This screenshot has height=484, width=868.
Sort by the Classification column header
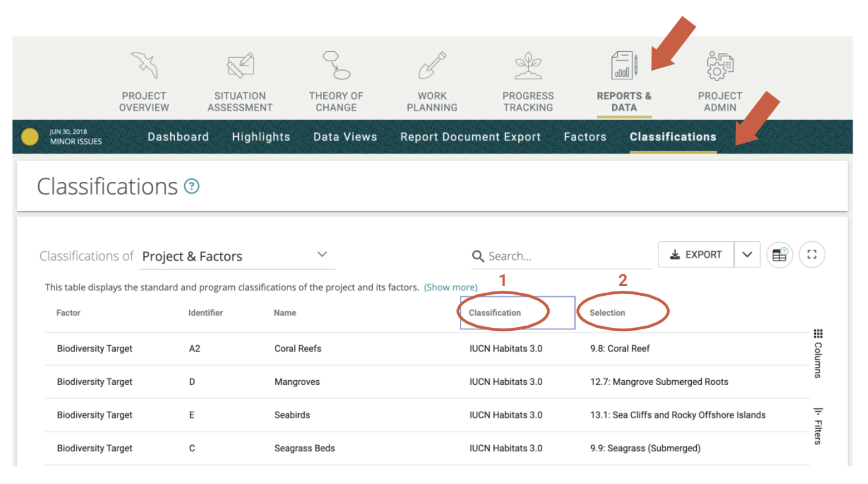tap(495, 313)
